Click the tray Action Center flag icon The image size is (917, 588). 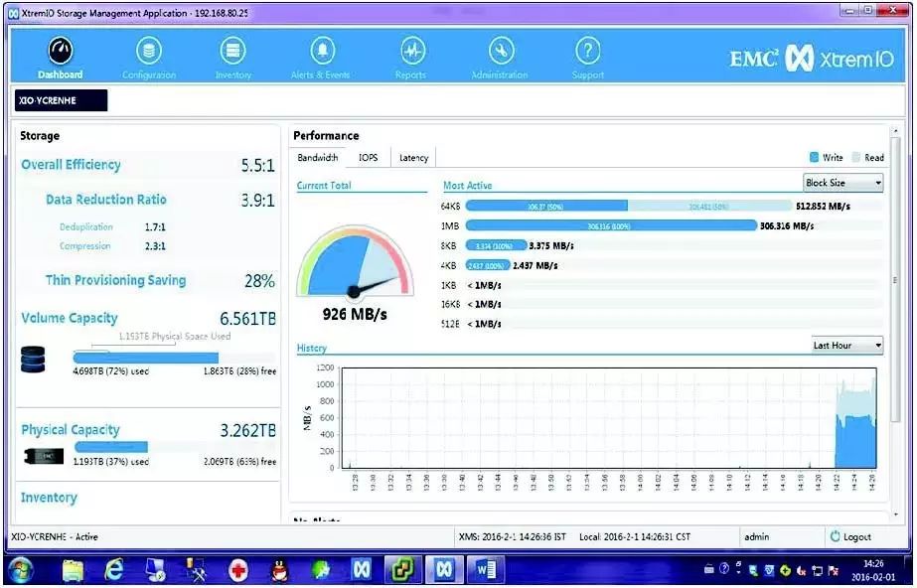pos(833,570)
